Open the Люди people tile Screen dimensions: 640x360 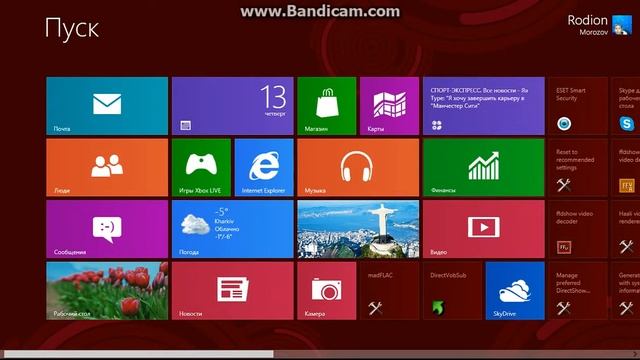107,167
